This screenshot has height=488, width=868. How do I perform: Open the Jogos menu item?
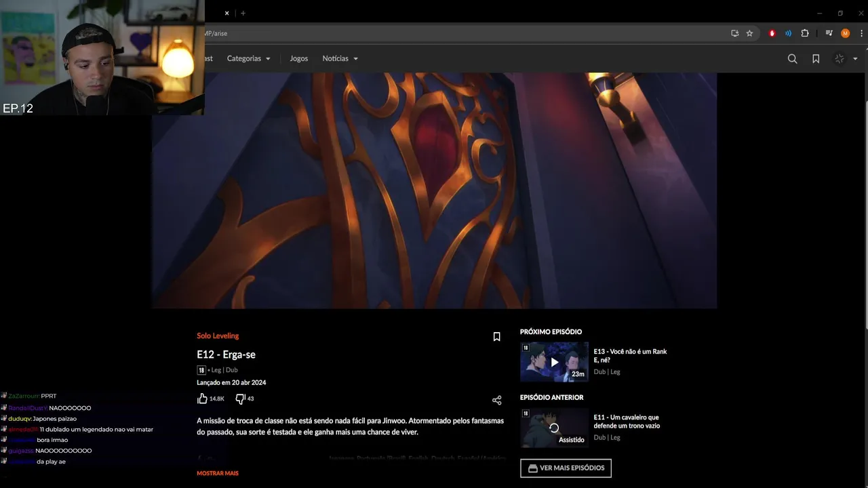coord(299,58)
